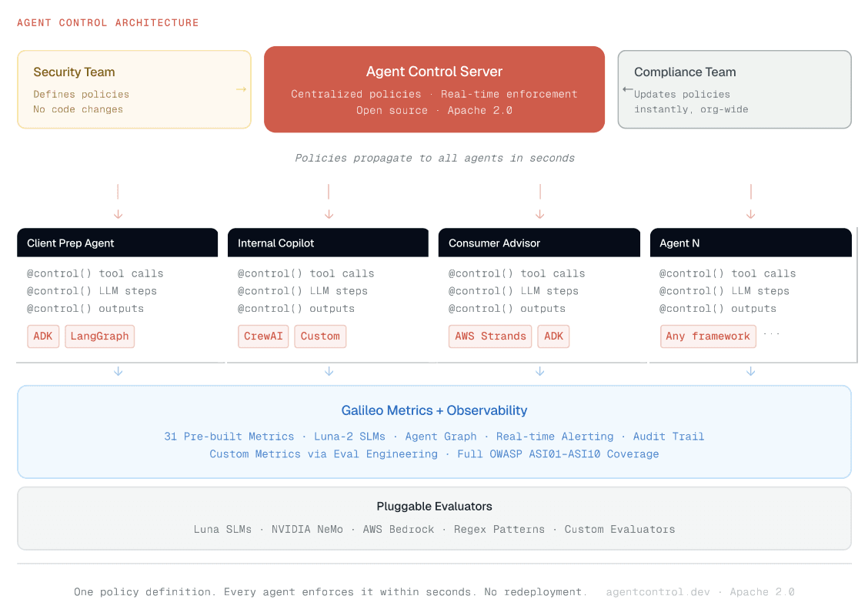Click the Agent N header
The width and height of the screenshot is (868, 616).
(x=750, y=243)
